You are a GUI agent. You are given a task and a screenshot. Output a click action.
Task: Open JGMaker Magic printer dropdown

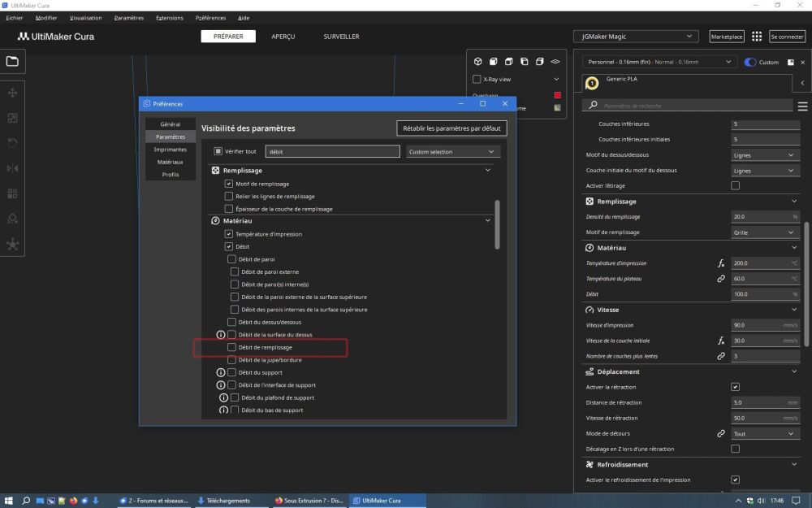636,37
